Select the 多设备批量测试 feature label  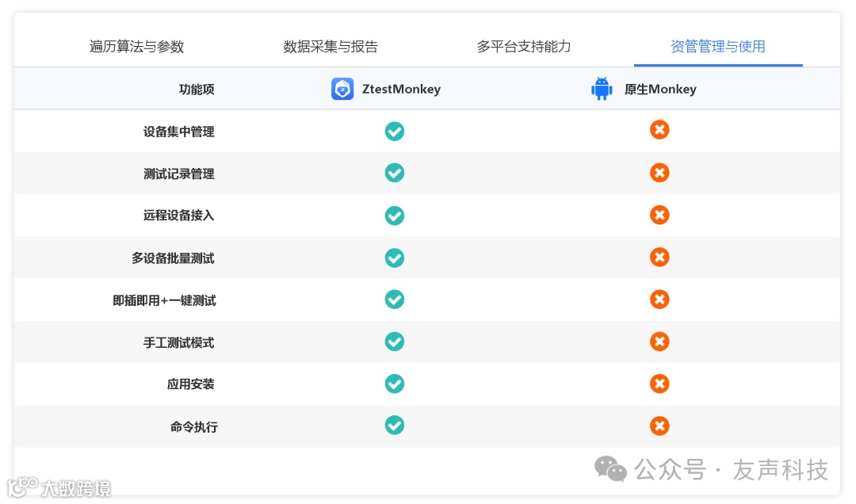pyautogui.click(x=173, y=258)
